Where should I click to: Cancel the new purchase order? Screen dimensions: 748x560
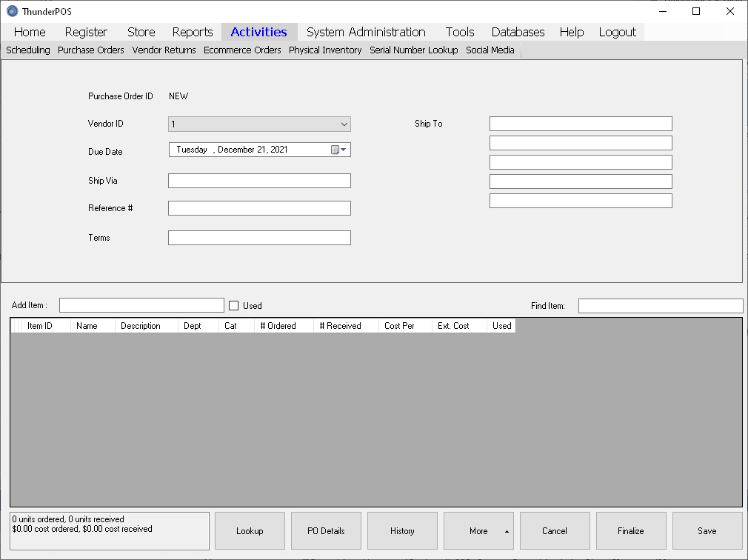[555, 531]
